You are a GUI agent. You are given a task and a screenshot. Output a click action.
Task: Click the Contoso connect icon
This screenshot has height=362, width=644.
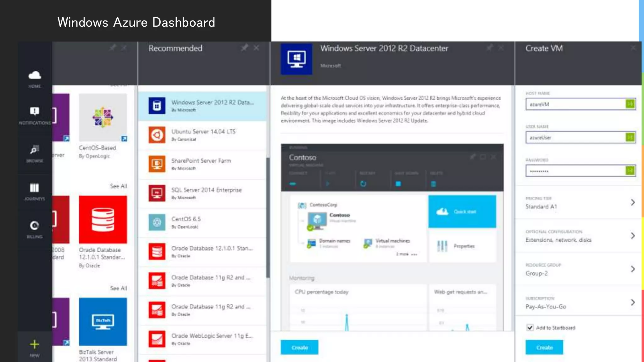pyautogui.click(x=293, y=184)
